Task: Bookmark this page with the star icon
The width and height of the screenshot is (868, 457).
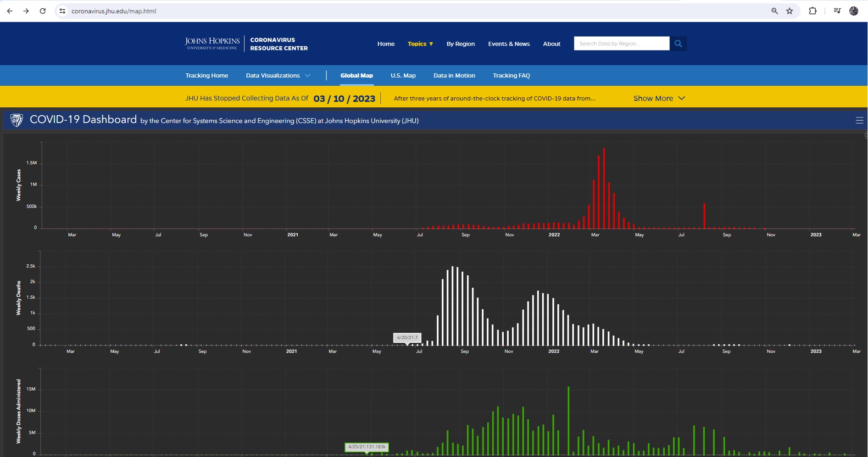Action: [790, 11]
